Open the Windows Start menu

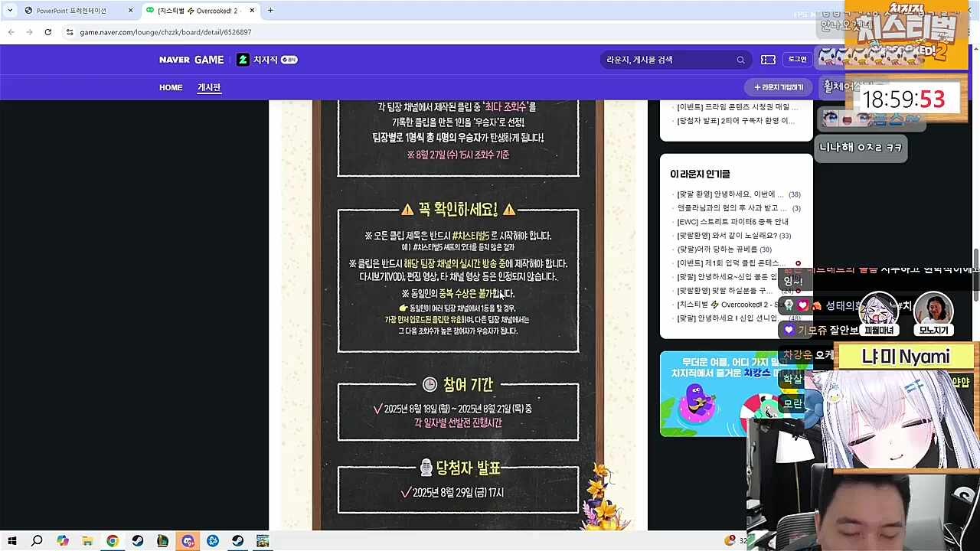pyautogui.click(x=12, y=541)
